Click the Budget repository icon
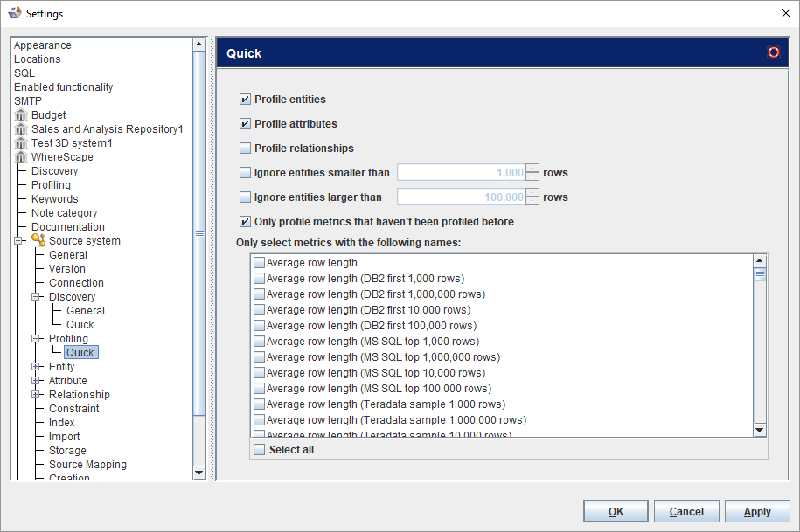800x532 pixels. (21, 115)
